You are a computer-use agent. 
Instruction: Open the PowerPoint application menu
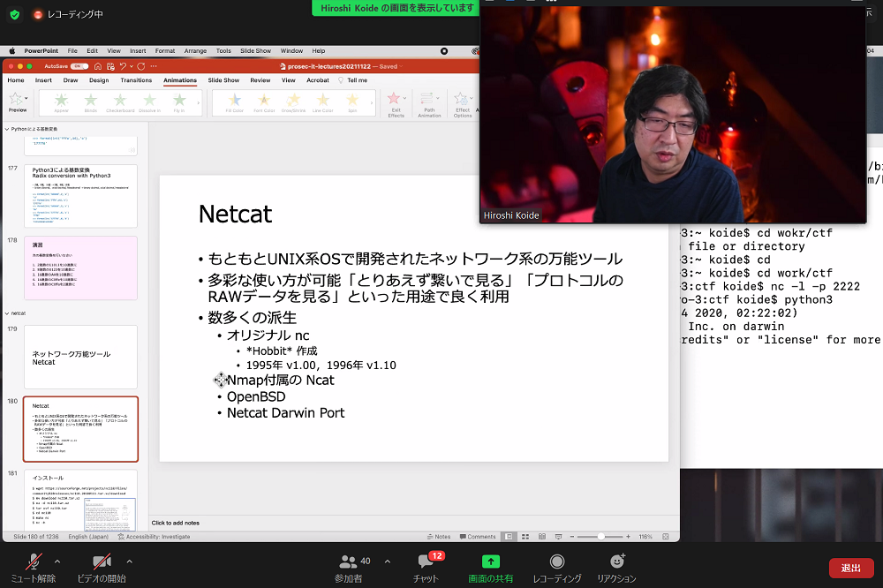[x=42, y=50]
